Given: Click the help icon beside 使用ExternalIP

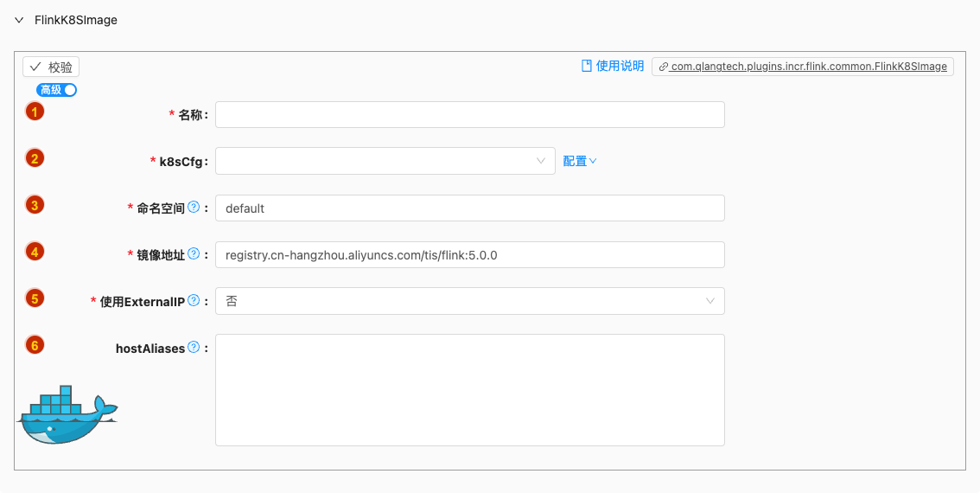Looking at the screenshot, I should pyautogui.click(x=194, y=301).
